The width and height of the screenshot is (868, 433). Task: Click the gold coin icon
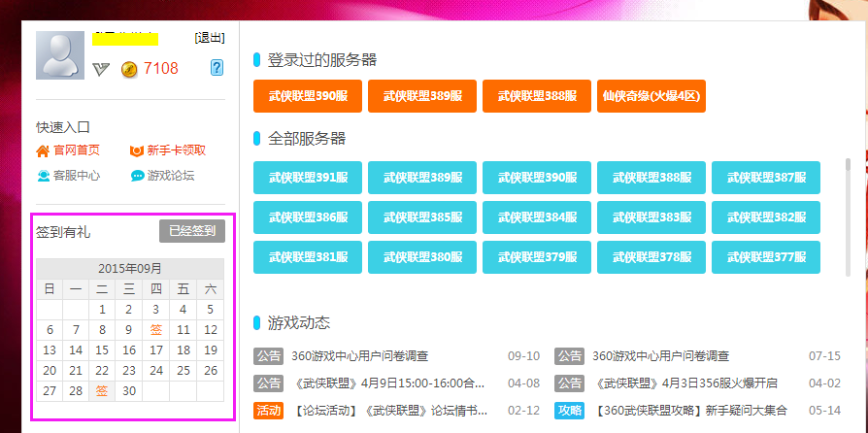point(129,68)
